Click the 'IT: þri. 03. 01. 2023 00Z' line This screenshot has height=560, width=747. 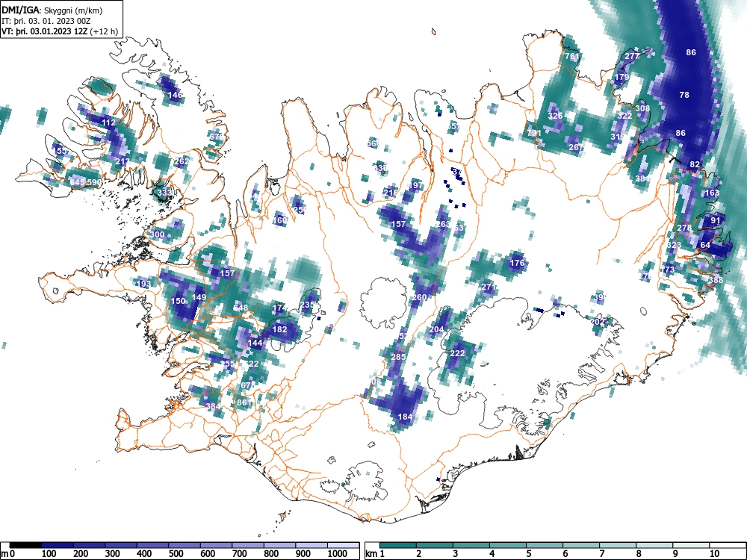46,21
